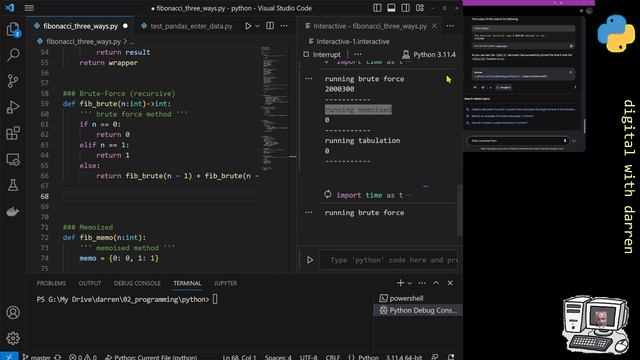Open Python: Current File debug config
Screen dimensions: 640x360
[151, 357]
